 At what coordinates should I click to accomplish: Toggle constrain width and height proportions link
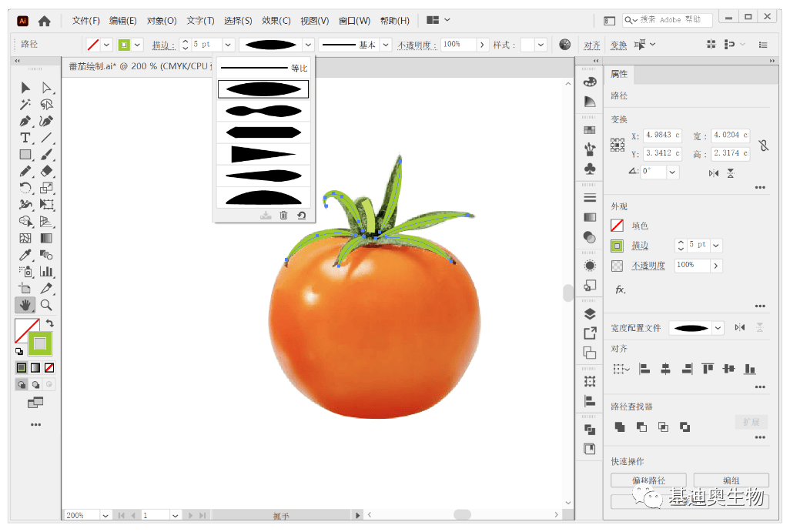pyautogui.click(x=763, y=145)
